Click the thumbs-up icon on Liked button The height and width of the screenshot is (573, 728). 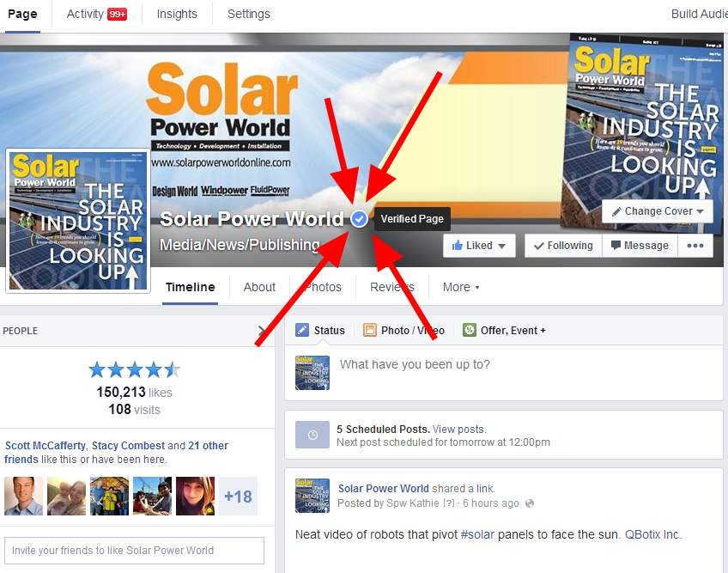pyautogui.click(x=458, y=245)
